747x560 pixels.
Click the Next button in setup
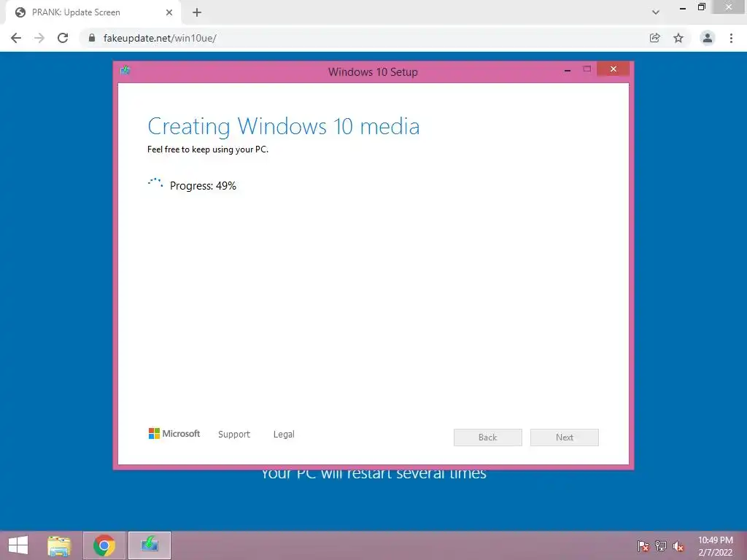tap(565, 437)
